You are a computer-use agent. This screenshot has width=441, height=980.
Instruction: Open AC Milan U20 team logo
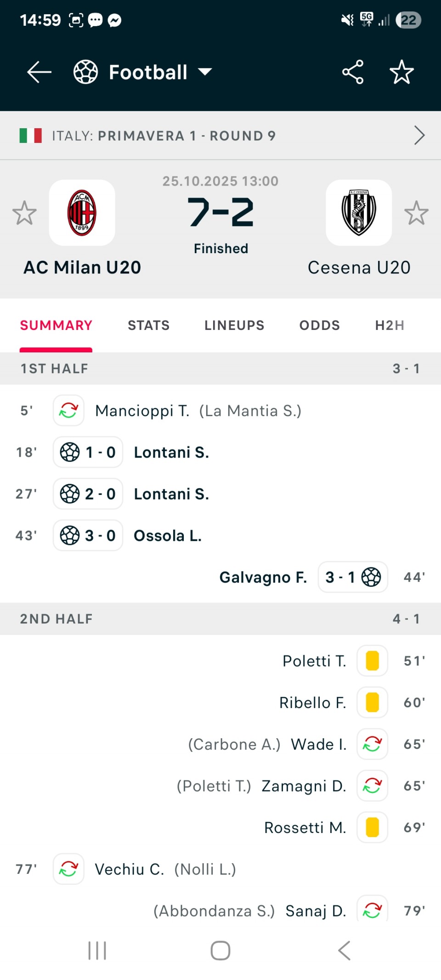coord(82,213)
